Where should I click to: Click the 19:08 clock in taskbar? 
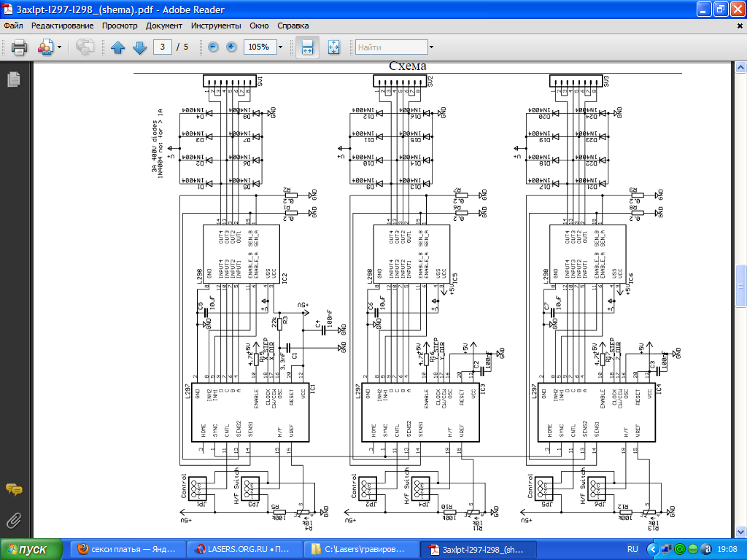(x=727, y=549)
